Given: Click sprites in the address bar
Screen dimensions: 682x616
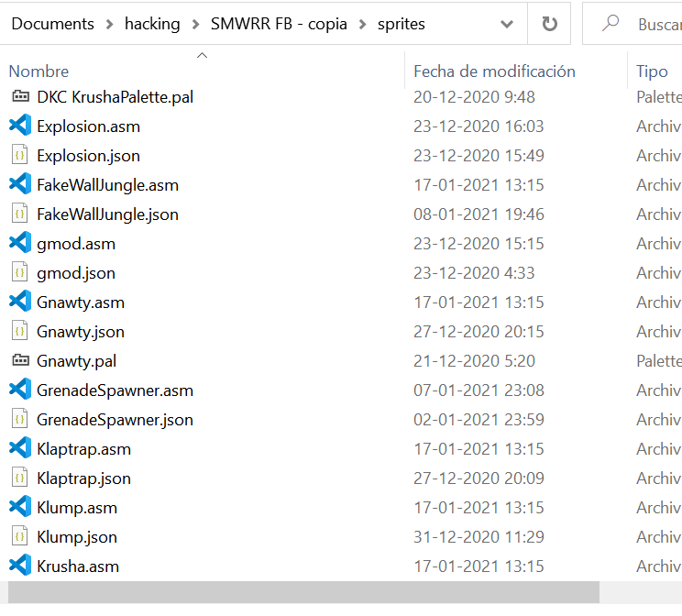Looking at the screenshot, I should [x=401, y=25].
